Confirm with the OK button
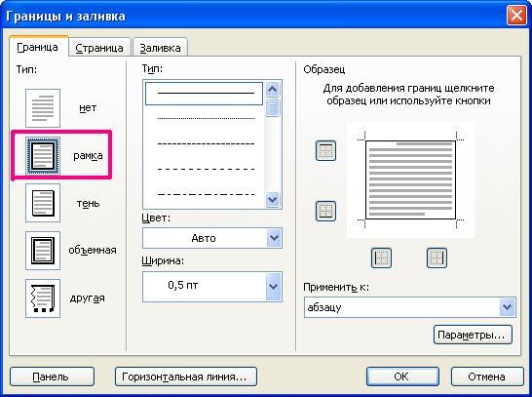The height and width of the screenshot is (397, 532). point(402,377)
